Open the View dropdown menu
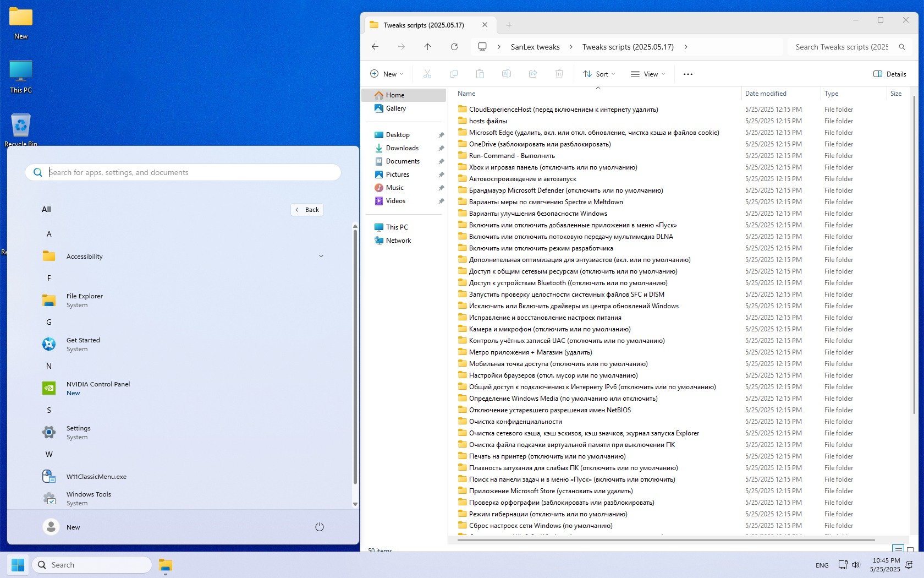This screenshot has height=578, width=924. 648,74
